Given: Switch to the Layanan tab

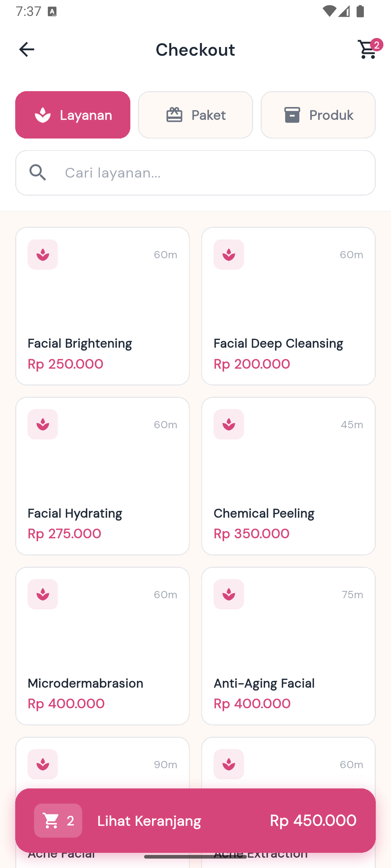Looking at the screenshot, I should (73, 115).
